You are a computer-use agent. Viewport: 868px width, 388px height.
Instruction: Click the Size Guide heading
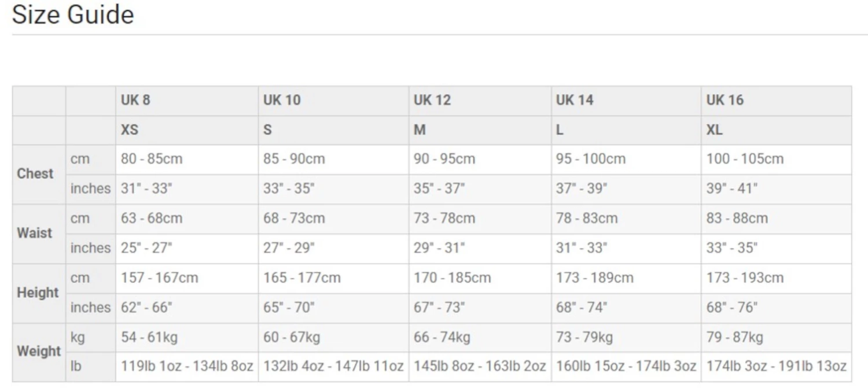point(73,14)
